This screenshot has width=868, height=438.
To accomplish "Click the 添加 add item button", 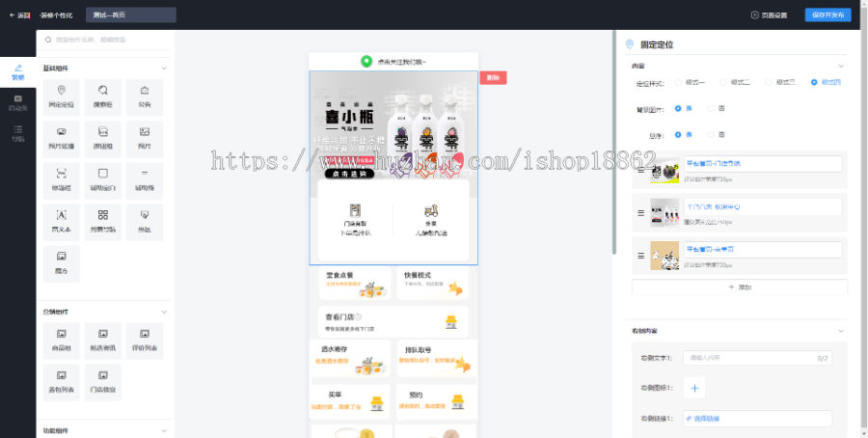I will [x=740, y=287].
